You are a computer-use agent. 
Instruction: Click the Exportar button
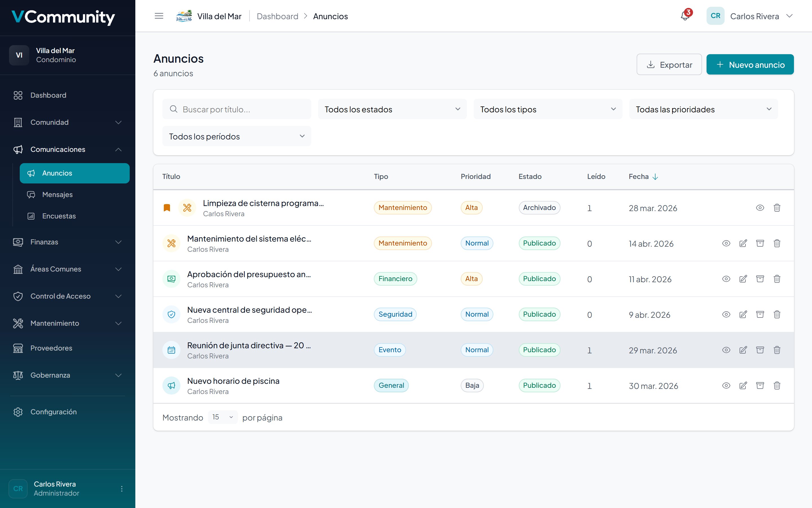pos(669,65)
